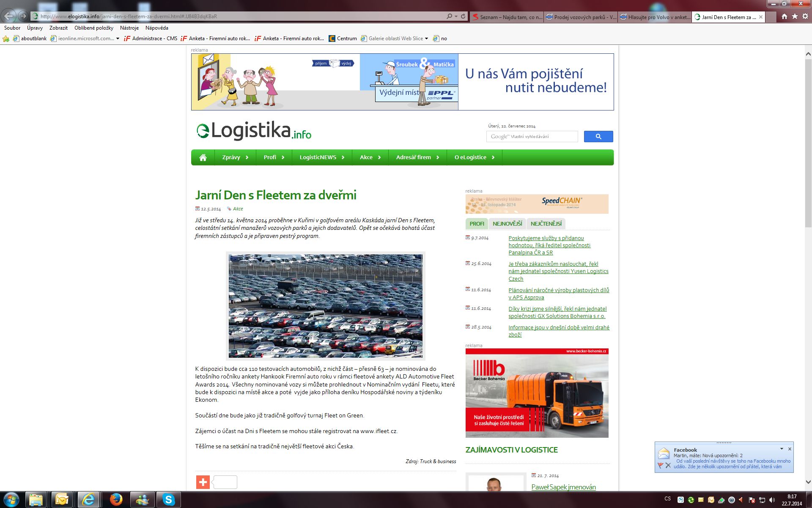
Task: Click the volume speaker tray icon
Action: pyautogui.click(x=772, y=500)
